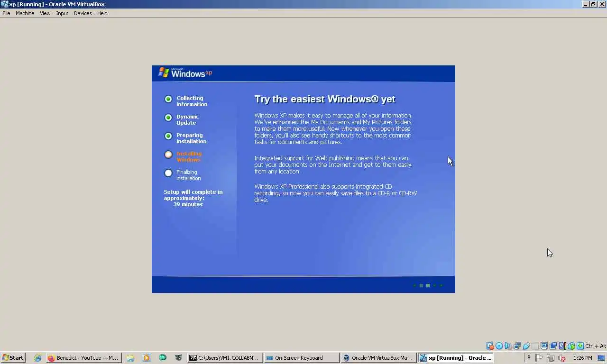Click the Action Center flag tray icon
Image resolution: width=607 pixels, height=364 pixels.
(539, 358)
